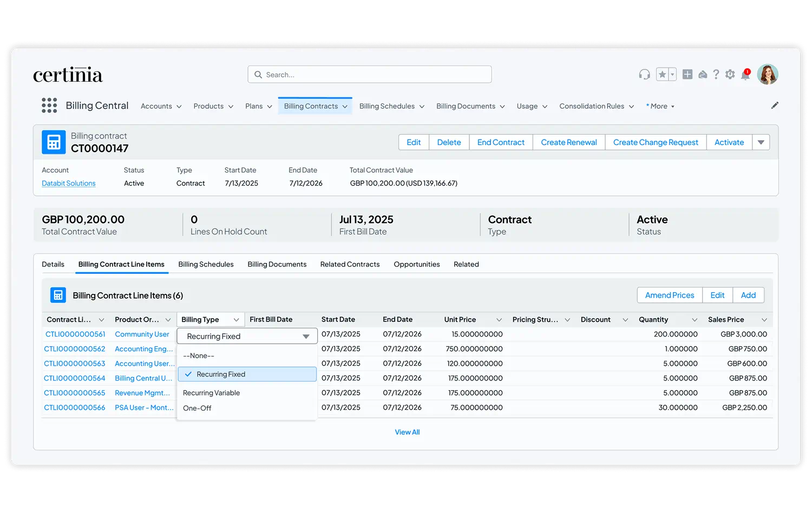Screen dimensions: 812x513
Task: Click the user profile avatar photo
Action: pos(768,74)
